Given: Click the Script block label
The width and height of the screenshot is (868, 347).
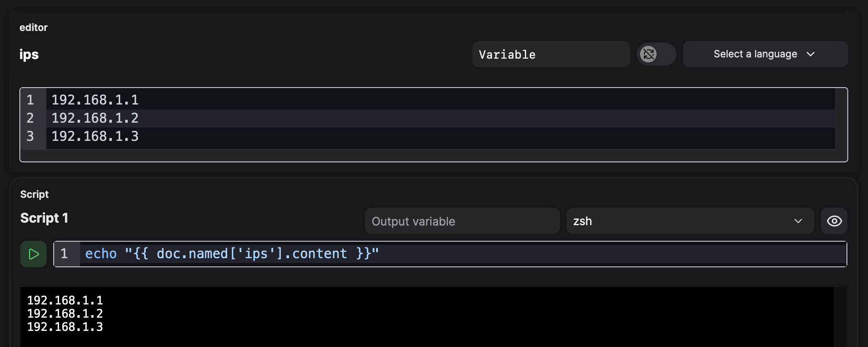Looking at the screenshot, I should [34, 195].
